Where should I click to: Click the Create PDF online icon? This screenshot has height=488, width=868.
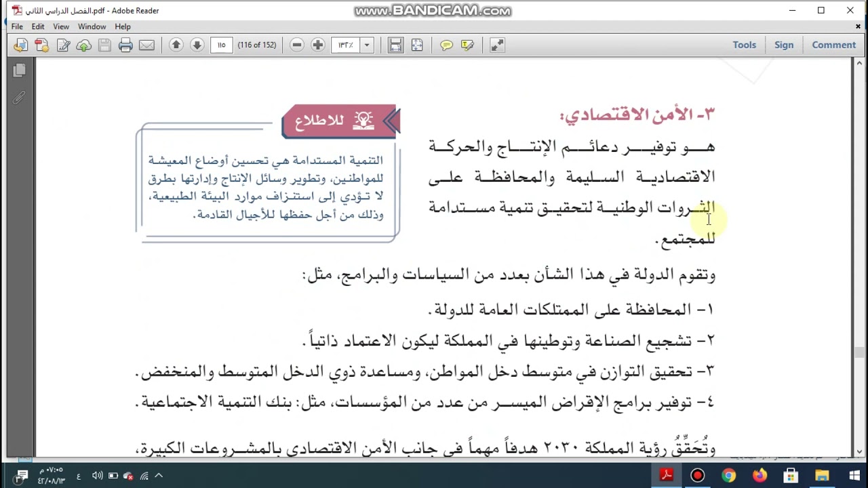click(x=41, y=45)
